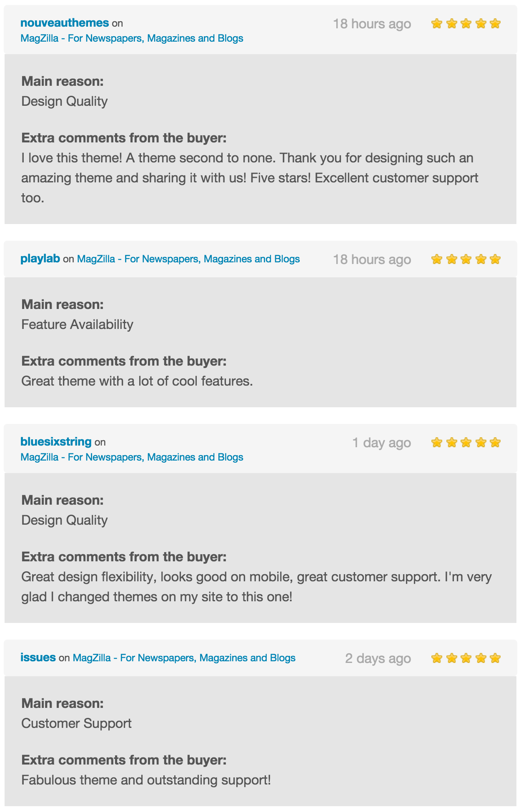This screenshot has height=812, width=521.
Task: Open MagZilla theme link beside playlab
Action: pos(188,259)
